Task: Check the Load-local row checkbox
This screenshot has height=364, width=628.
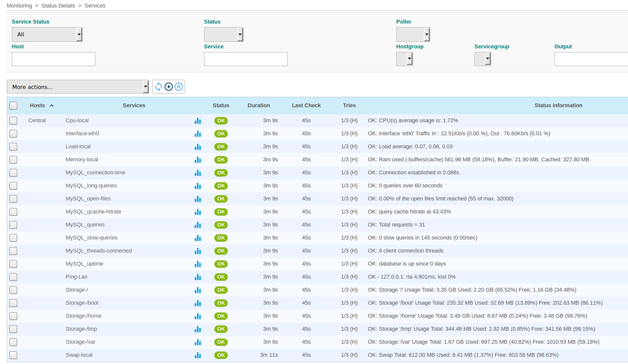Action: 13,147
